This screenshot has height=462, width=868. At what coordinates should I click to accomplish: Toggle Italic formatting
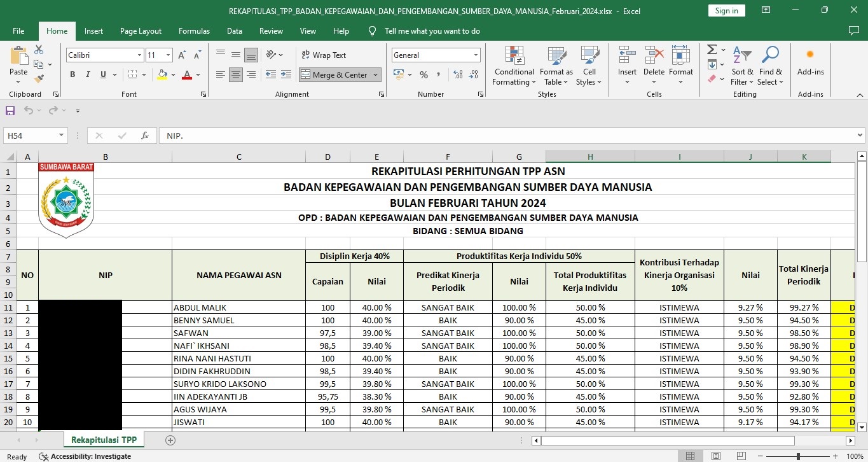tap(88, 74)
